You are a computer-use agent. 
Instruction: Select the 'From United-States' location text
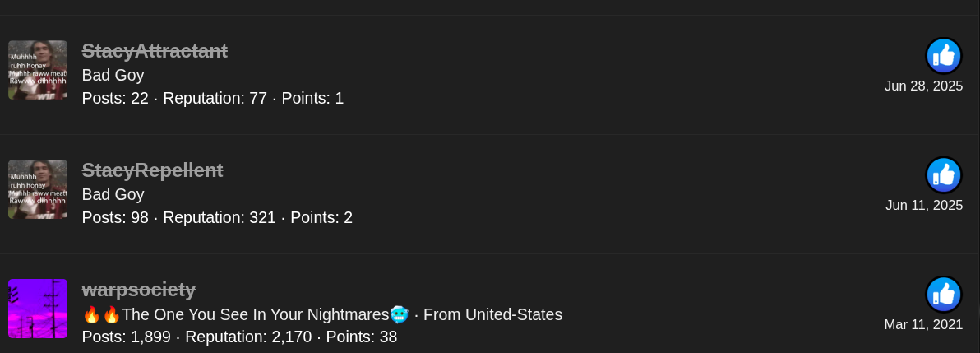coord(493,315)
